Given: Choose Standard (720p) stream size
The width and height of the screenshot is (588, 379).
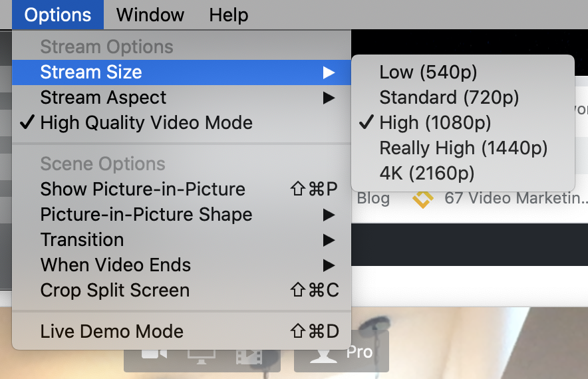Looking at the screenshot, I should point(463,98).
